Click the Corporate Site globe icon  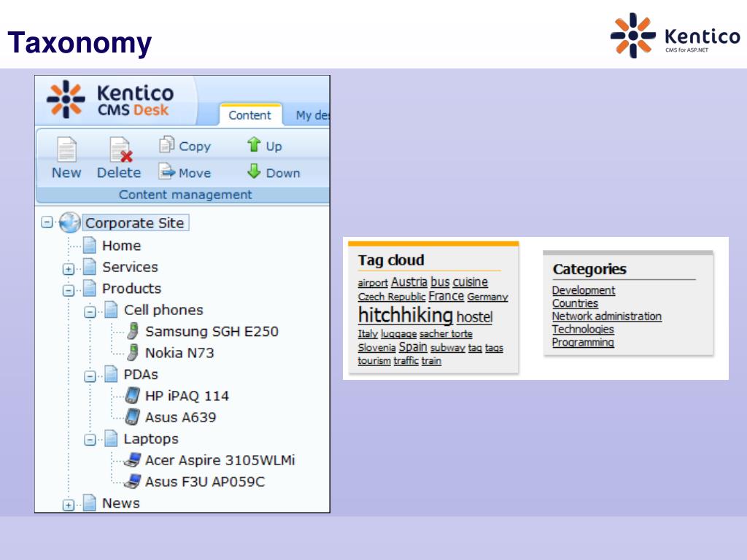pyautogui.click(x=69, y=222)
